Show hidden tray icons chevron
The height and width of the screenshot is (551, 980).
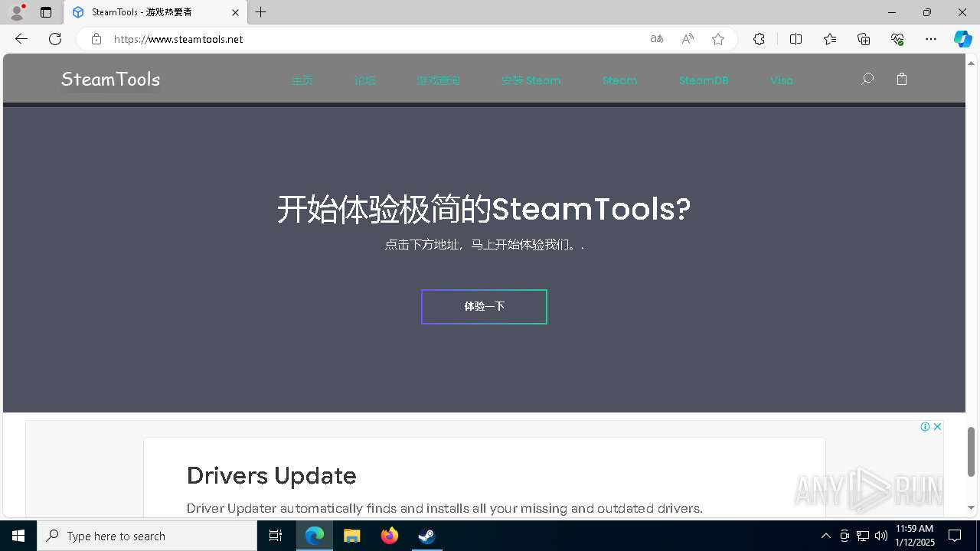tap(825, 536)
